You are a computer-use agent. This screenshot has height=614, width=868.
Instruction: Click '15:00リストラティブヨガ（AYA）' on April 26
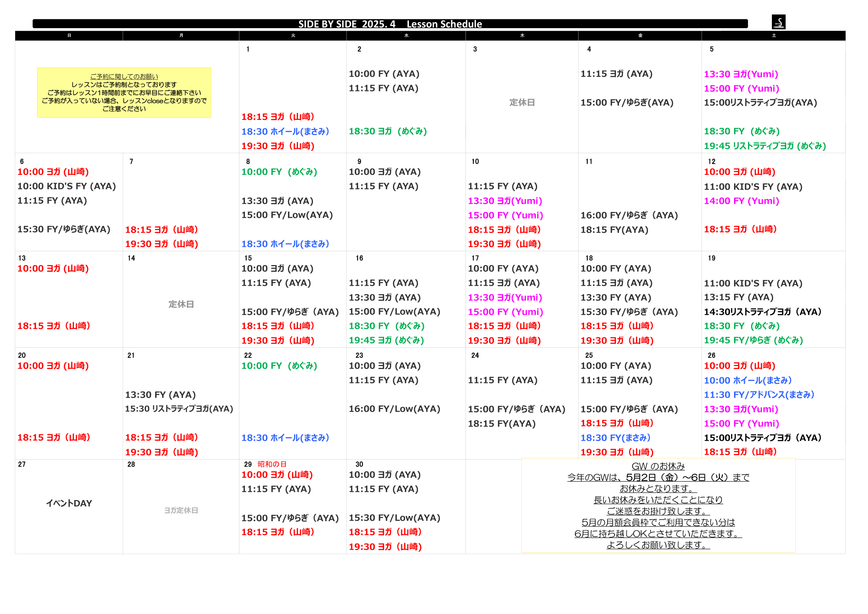763,438
